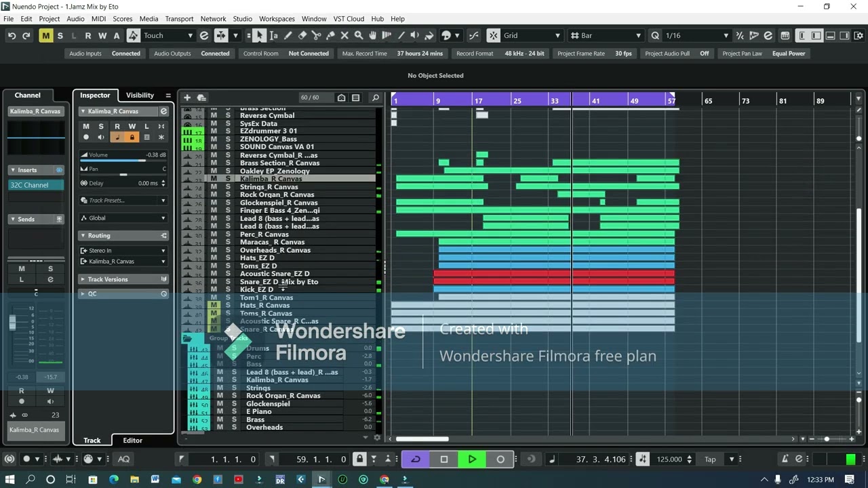
Task: Open the Touch automation mode dropdown
Action: [x=167, y=36]
